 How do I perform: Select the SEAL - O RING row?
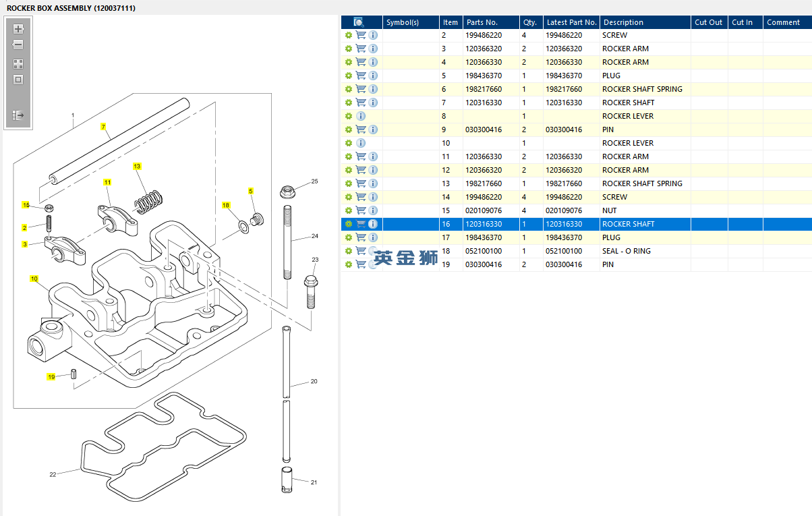[x=626, y=251]
